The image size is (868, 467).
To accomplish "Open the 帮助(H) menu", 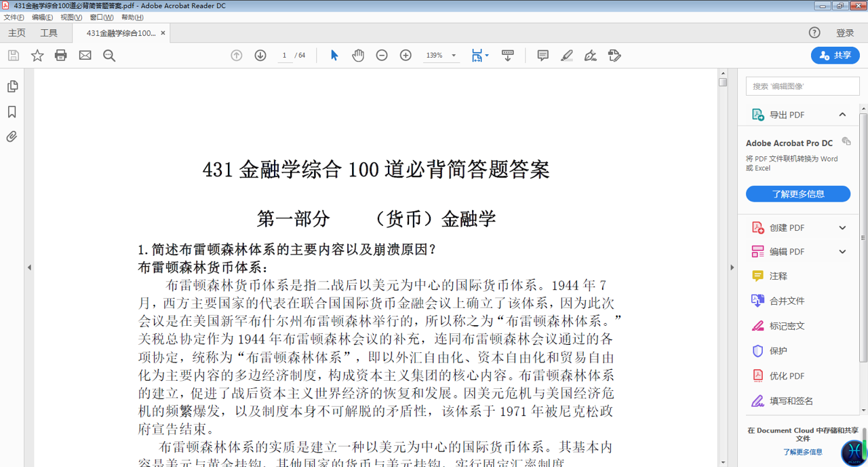I will tap(132, 18).
